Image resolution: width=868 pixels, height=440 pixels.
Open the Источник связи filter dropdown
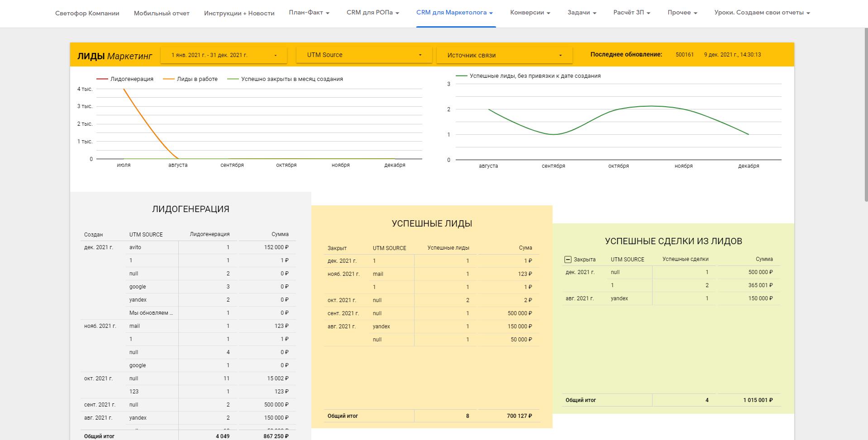tap(504, 55)
